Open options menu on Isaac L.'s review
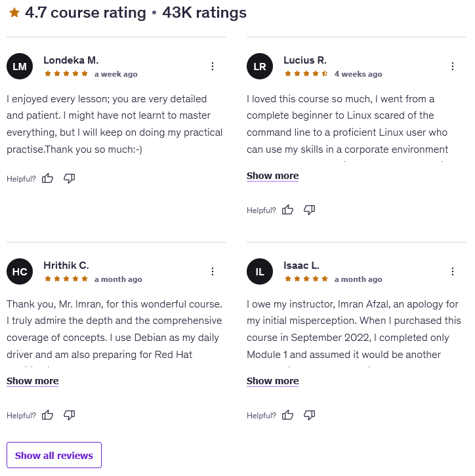Screen dimensions: 475x476 453,271
